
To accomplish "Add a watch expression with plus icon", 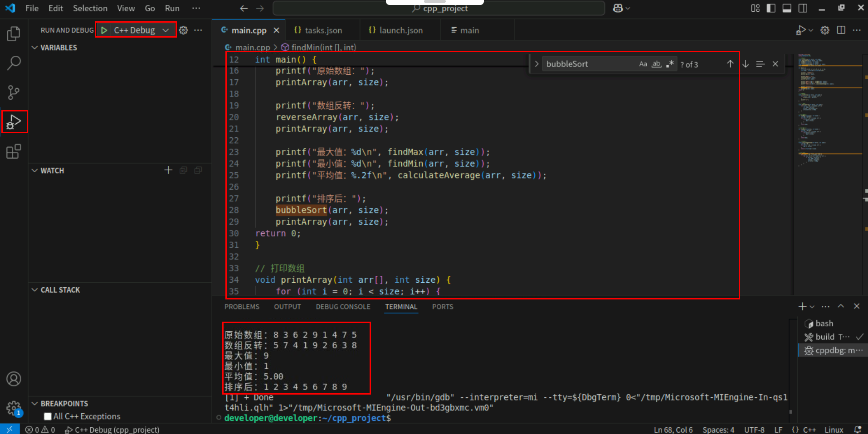I will [168, 170].
